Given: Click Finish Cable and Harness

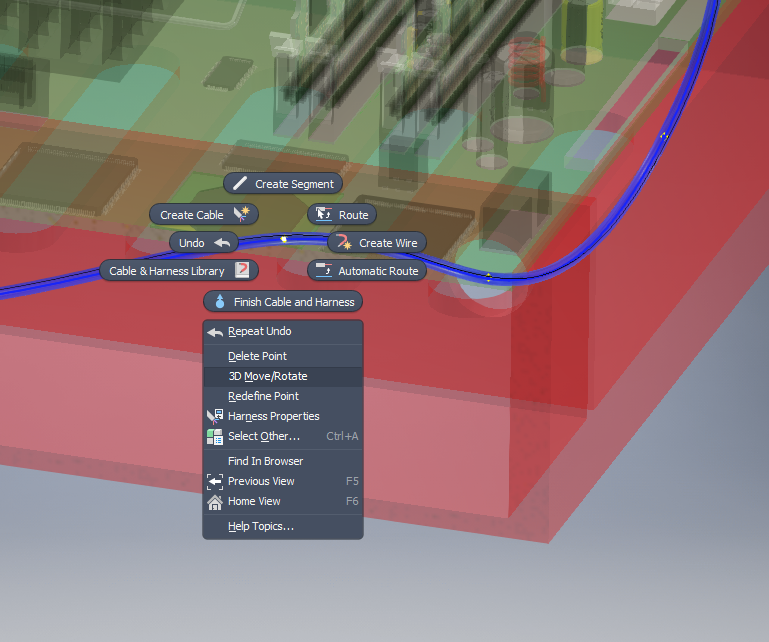Looking at the screenshot, I should click(x=283, y=302).
